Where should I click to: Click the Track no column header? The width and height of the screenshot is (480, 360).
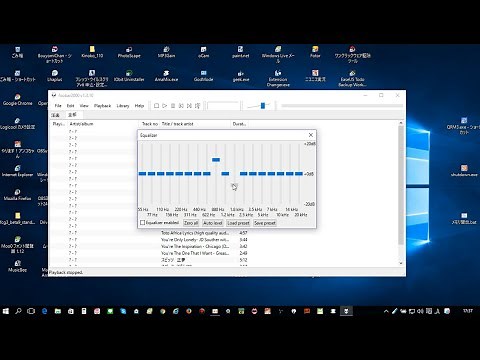click(149, 124)
